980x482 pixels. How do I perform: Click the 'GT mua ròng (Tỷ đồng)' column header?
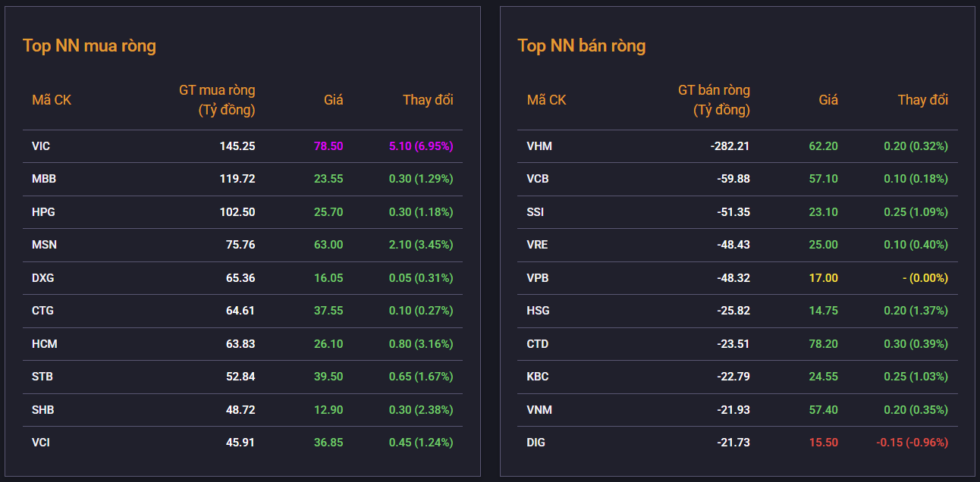point(217,100)
